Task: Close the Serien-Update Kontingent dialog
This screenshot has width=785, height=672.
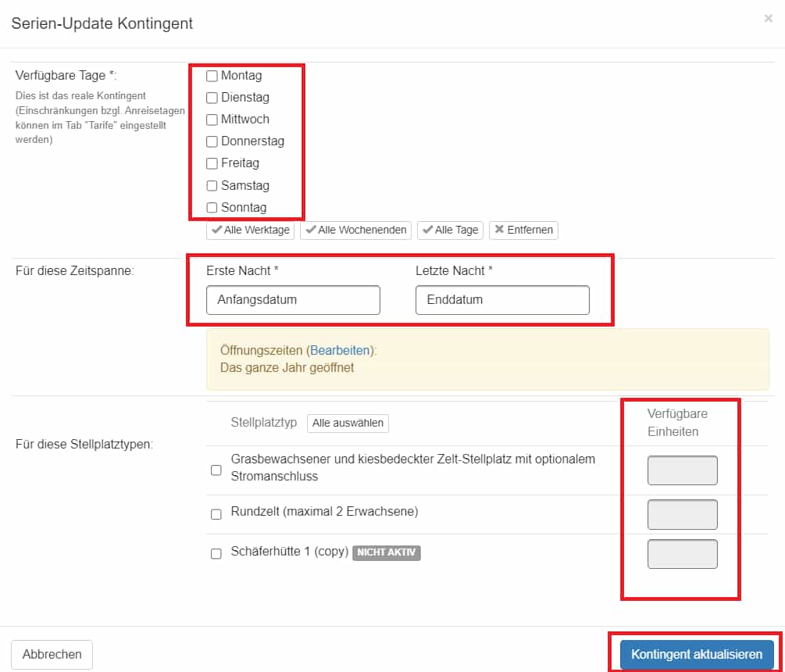Action: pyautogui.click(x=768, y=19)
